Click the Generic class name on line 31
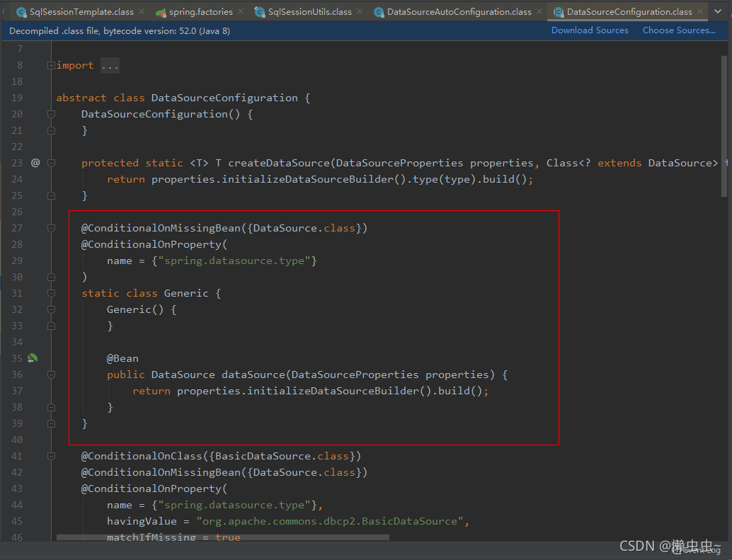The image size is (732, 560). (185, 293)
